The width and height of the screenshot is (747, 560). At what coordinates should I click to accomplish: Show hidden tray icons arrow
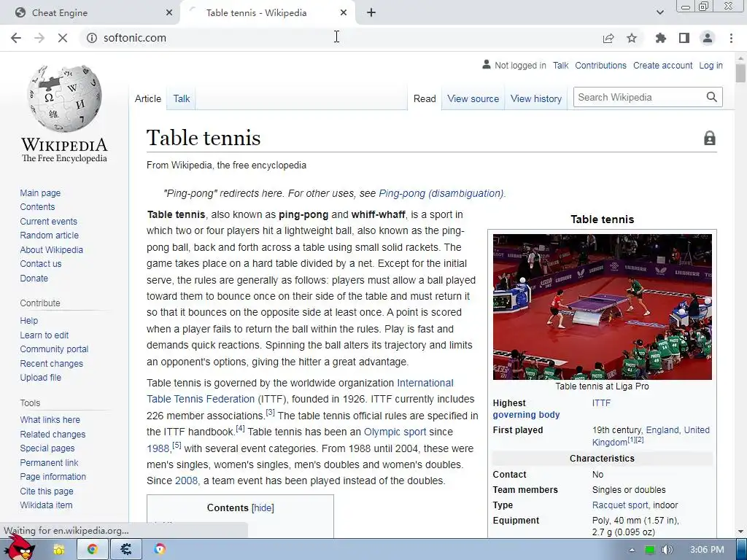point(632,550)
